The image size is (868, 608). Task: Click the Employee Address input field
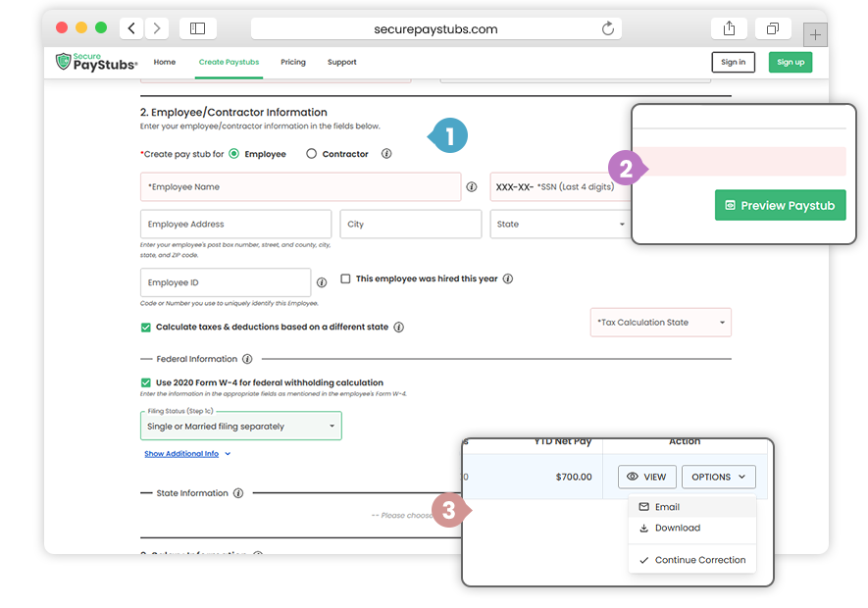coord(235,225)
